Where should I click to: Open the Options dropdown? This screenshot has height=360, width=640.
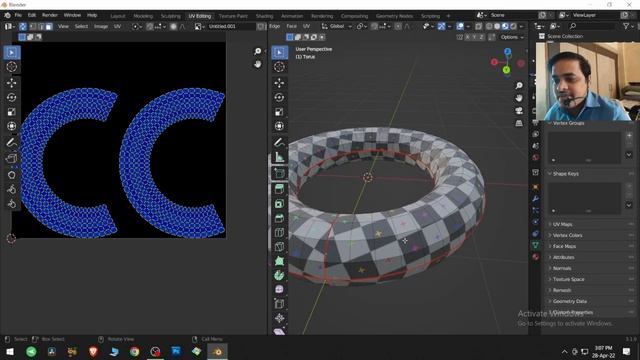pyautogui.click(x=512, y=37)
